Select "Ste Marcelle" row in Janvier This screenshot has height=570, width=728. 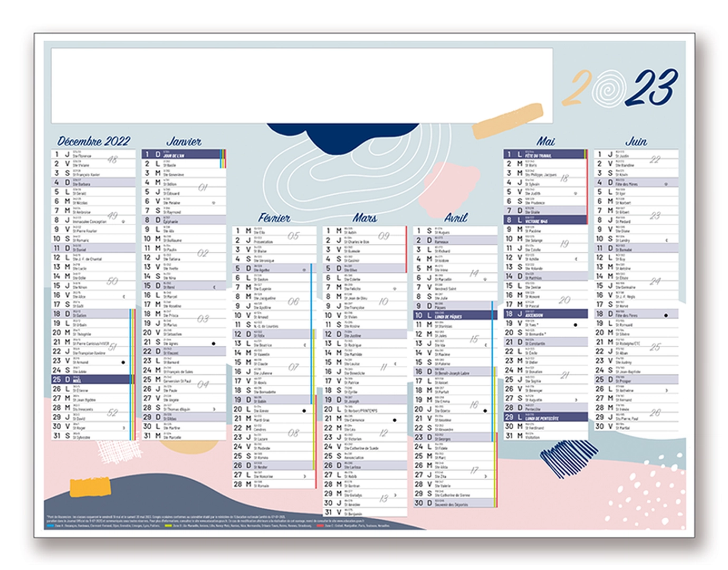pyautogui.click(x=184, y=436)
